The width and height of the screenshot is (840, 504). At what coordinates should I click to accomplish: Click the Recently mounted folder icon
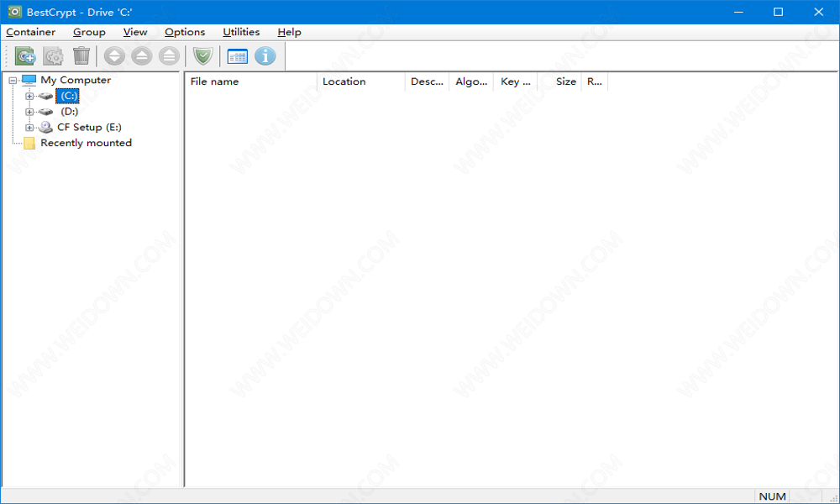point(29,143)
